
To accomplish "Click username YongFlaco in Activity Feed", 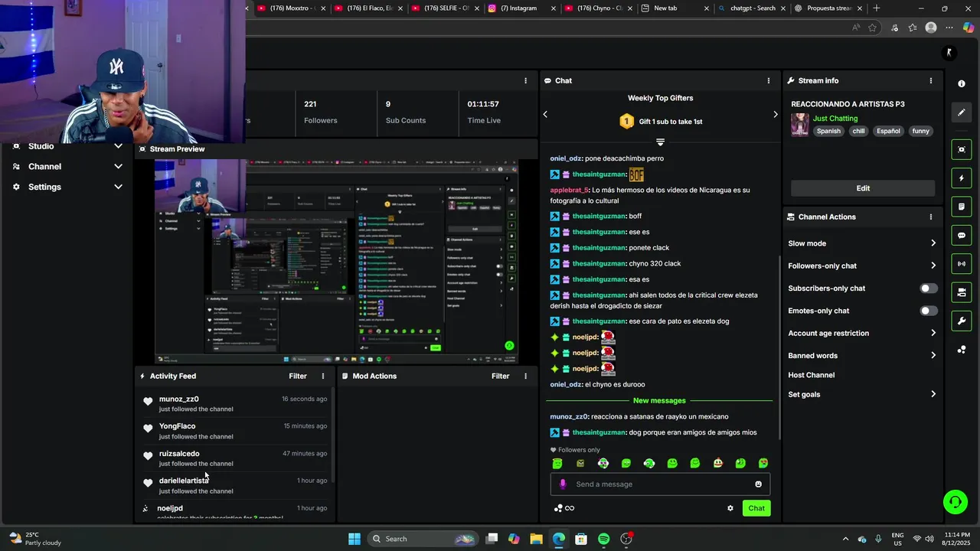I will coord(177,426).
